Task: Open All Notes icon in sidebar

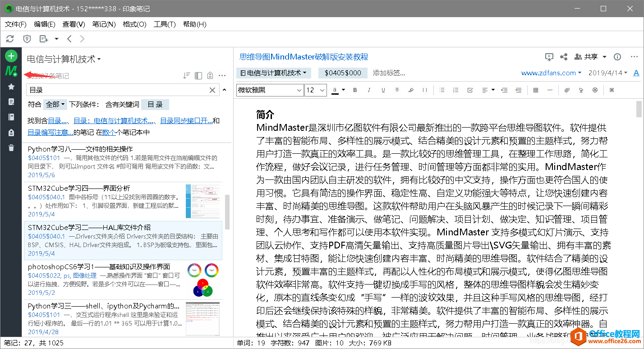Action: click(11, 102)
